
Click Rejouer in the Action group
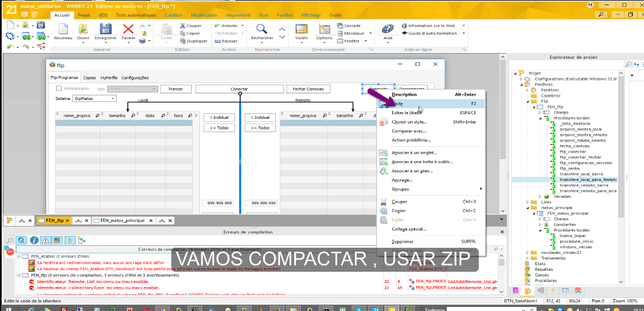point(226,41)
